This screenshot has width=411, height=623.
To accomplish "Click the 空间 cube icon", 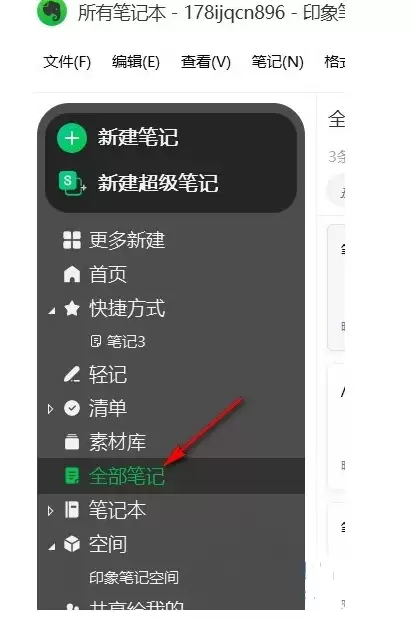I will point(72,544).
